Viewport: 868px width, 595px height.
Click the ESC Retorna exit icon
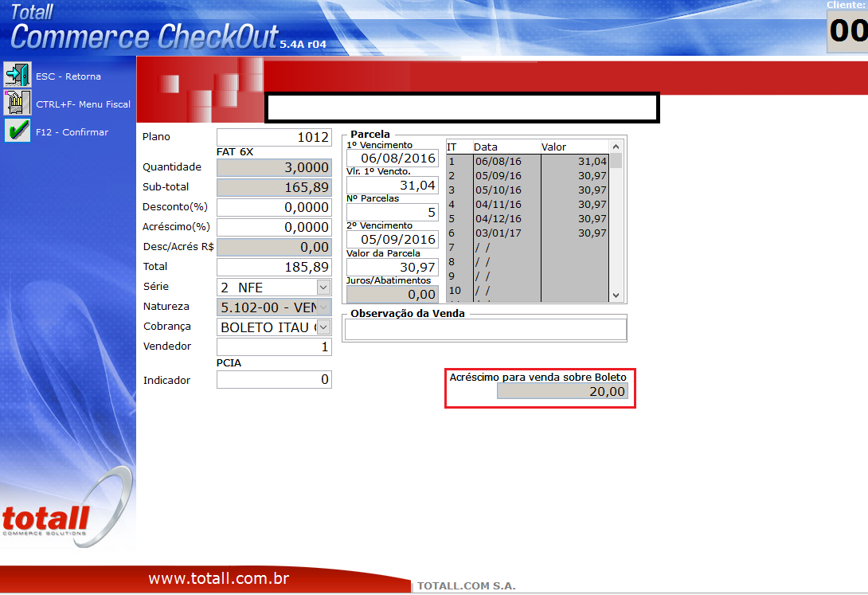click(17, 75)
